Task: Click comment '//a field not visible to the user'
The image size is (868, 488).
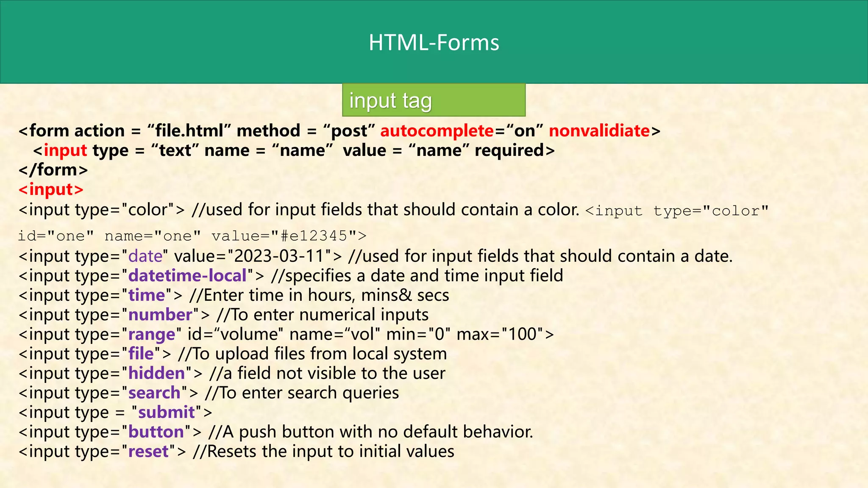Action: point(327,373)
